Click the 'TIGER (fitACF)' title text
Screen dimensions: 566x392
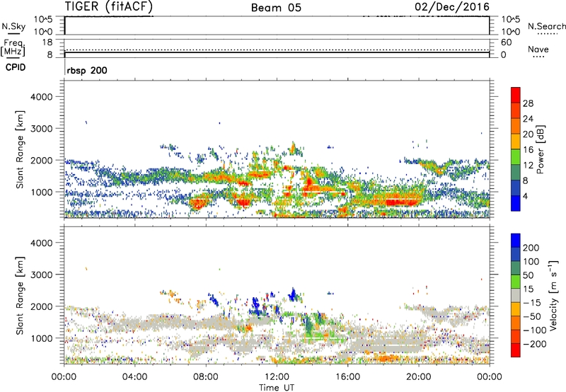[109, 6]
